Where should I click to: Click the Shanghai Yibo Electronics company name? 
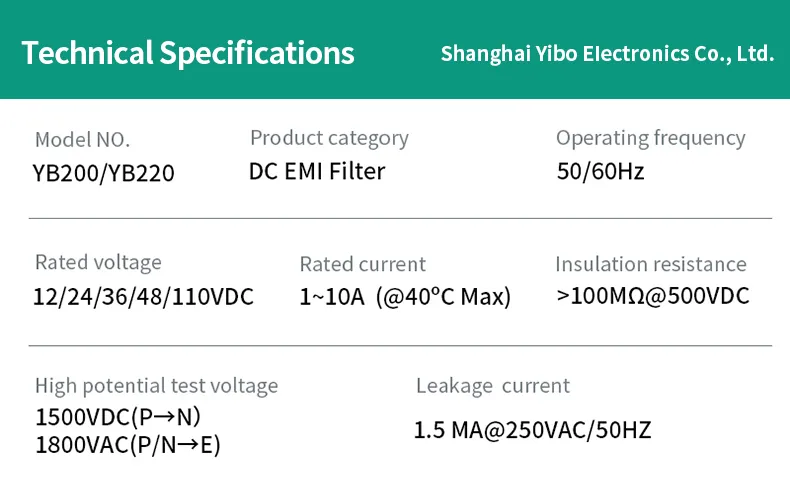[607, 53]
